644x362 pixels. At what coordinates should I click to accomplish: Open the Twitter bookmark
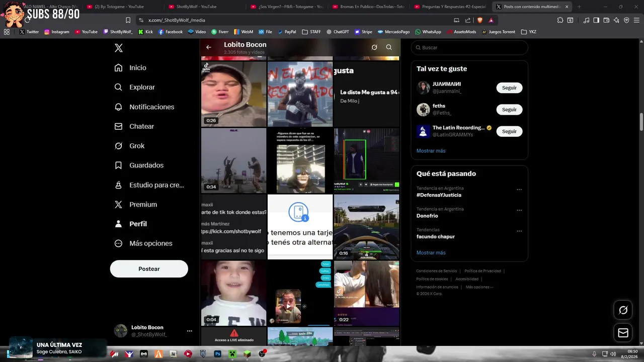pos(29,32)
